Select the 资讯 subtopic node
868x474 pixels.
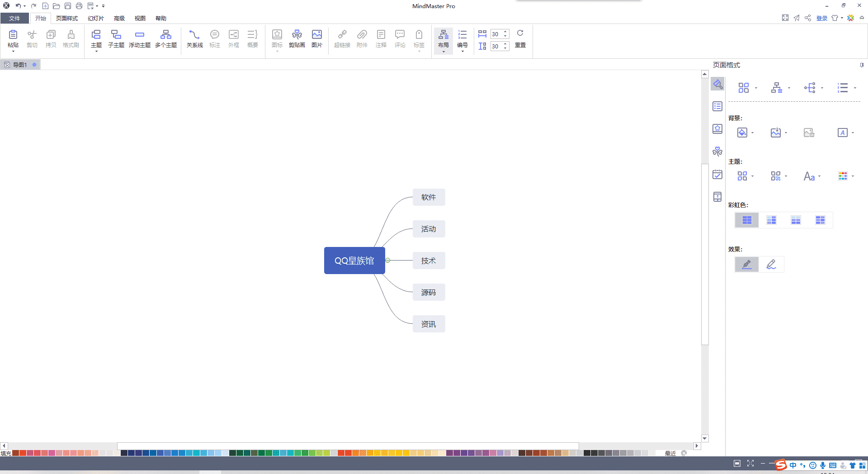pos(429,324)
